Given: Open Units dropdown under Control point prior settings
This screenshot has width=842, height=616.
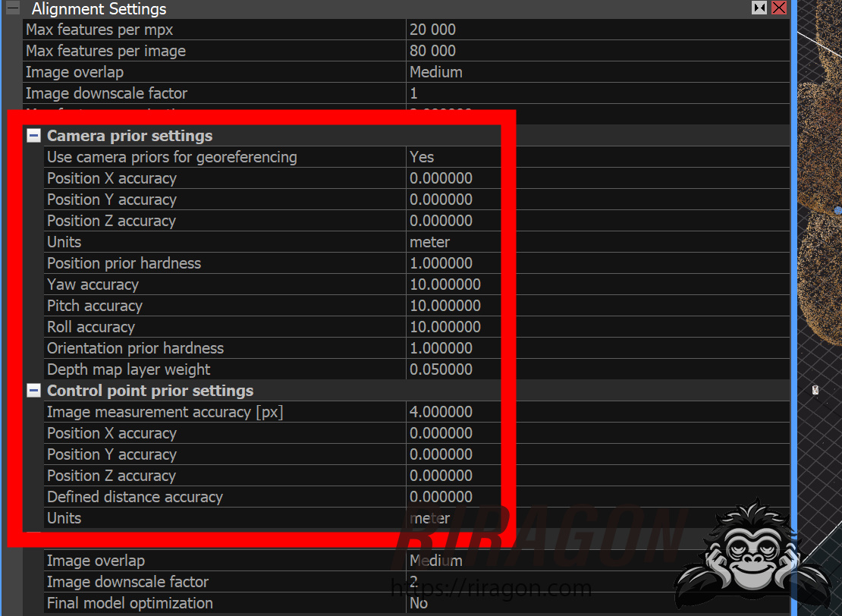Looking at the screenshot, I should (454, 518).
